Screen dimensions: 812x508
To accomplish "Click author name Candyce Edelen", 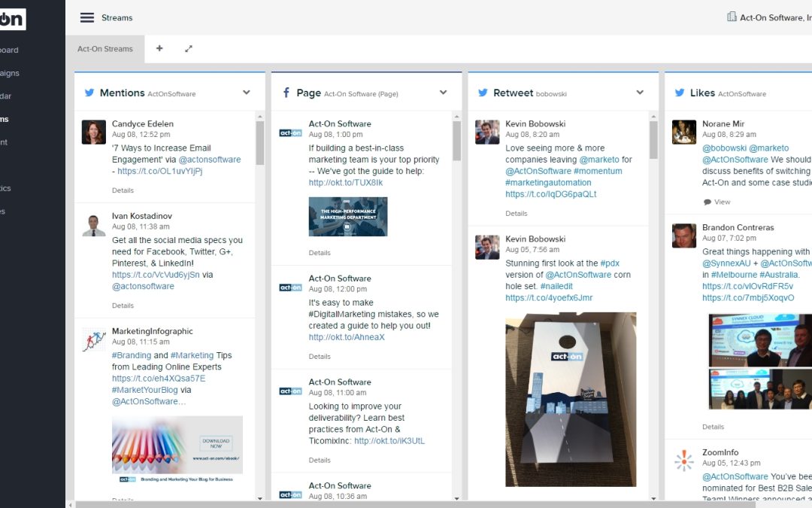I will click(143, 124).
